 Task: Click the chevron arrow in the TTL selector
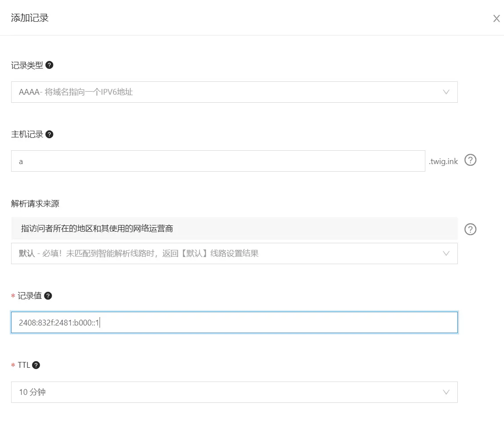446,392
